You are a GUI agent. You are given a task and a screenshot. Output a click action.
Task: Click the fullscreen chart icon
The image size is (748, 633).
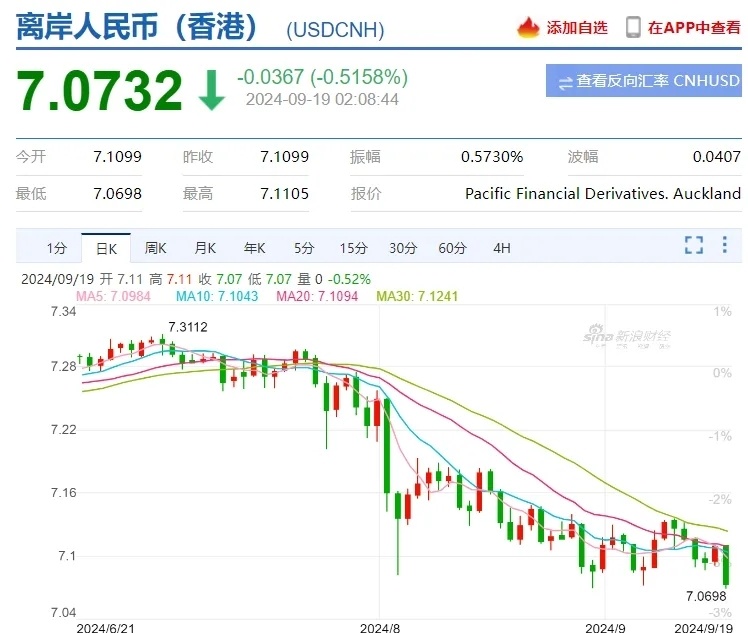693,246
